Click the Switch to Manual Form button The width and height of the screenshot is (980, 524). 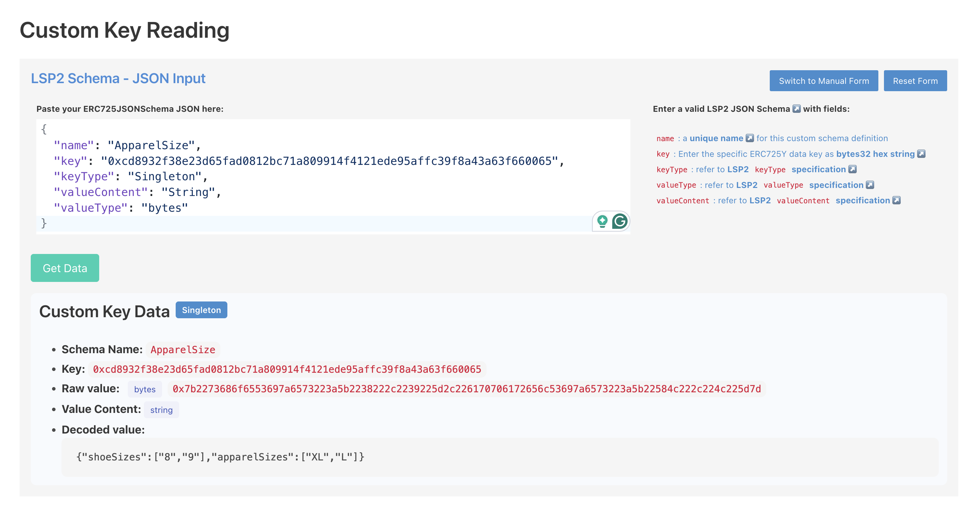(x=824, y=80)
